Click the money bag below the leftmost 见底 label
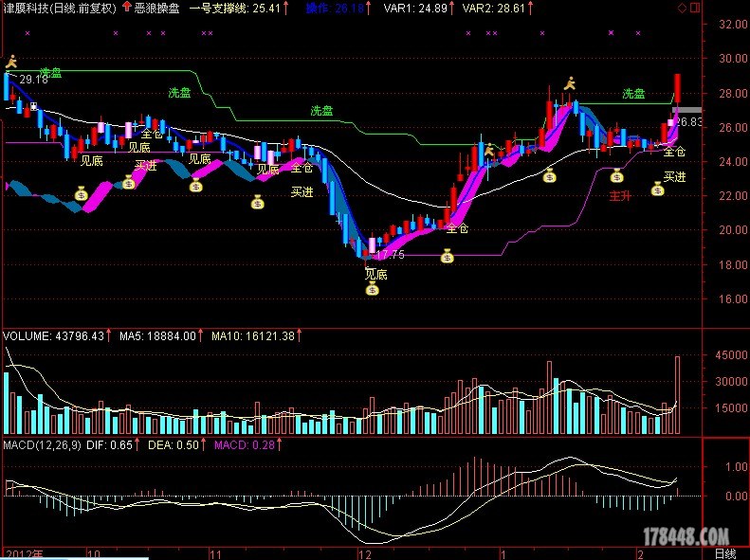Viewport: 750px width, 560px height. [82, 194]
